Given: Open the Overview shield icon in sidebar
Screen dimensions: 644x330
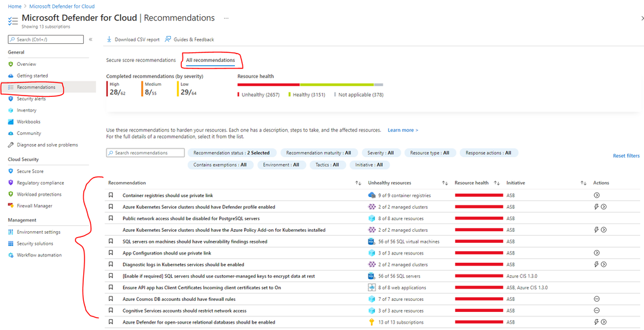Looking at the screenshot, I should click(x=11, y=64).
